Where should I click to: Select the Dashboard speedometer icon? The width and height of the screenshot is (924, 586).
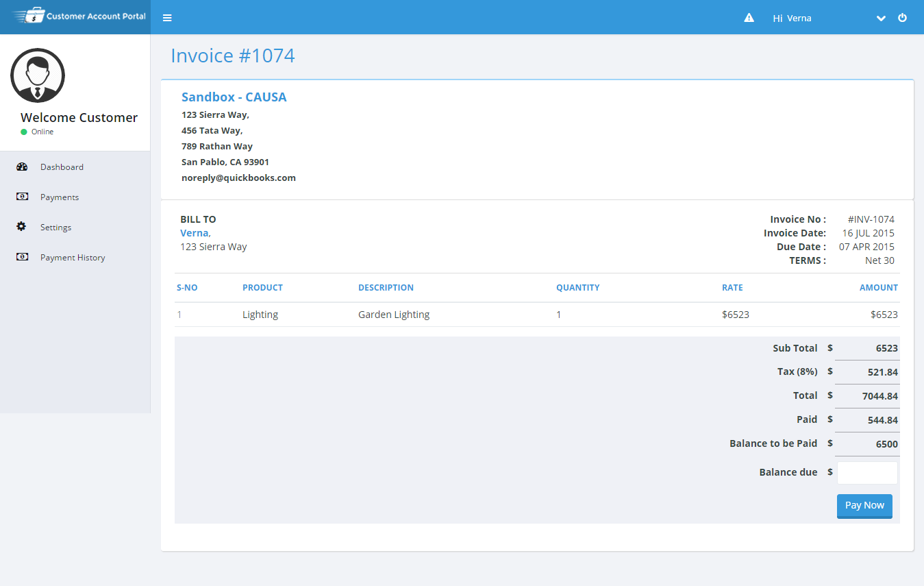coord(22,167)
